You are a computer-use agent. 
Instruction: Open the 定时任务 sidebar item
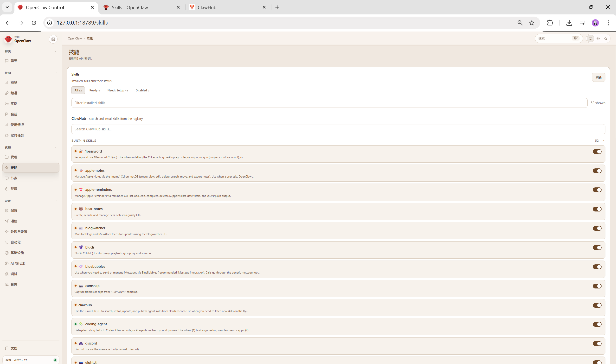pos(17,135)
